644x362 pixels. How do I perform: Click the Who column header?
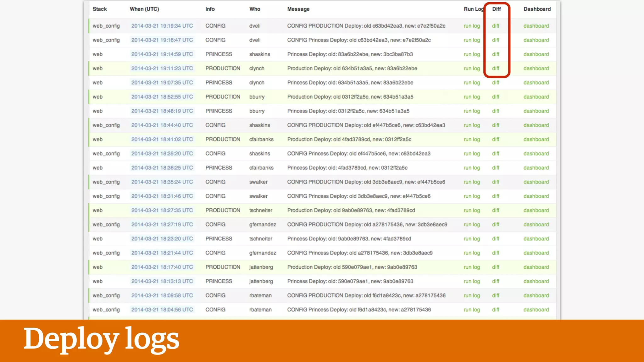click(x=255, y=9)
